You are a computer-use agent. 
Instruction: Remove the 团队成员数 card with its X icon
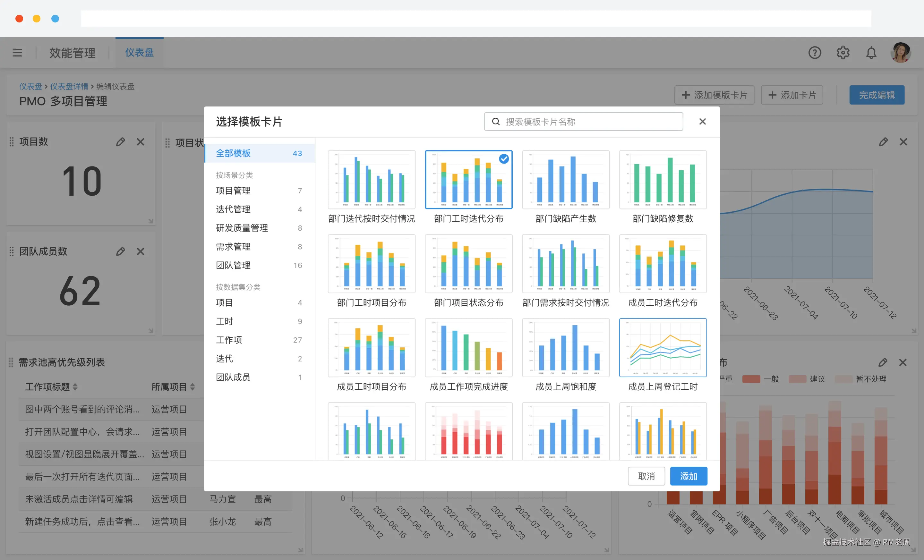tap(141, 251)
